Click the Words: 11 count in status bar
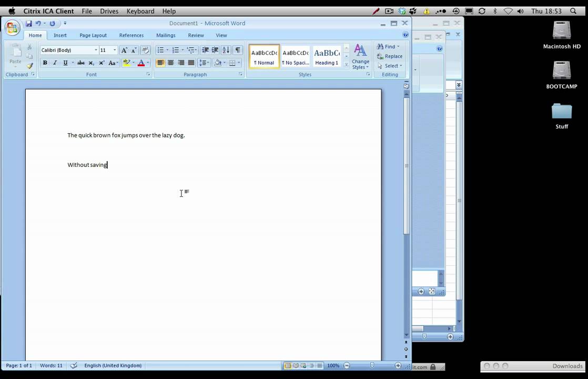This screenshot has height=379, width=588. pyautogui.click(x=52, y=365)
